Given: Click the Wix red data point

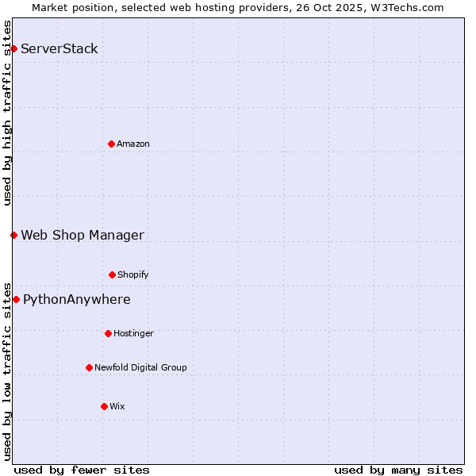Looking at the screenshot, I should click(x=104, y=406).
